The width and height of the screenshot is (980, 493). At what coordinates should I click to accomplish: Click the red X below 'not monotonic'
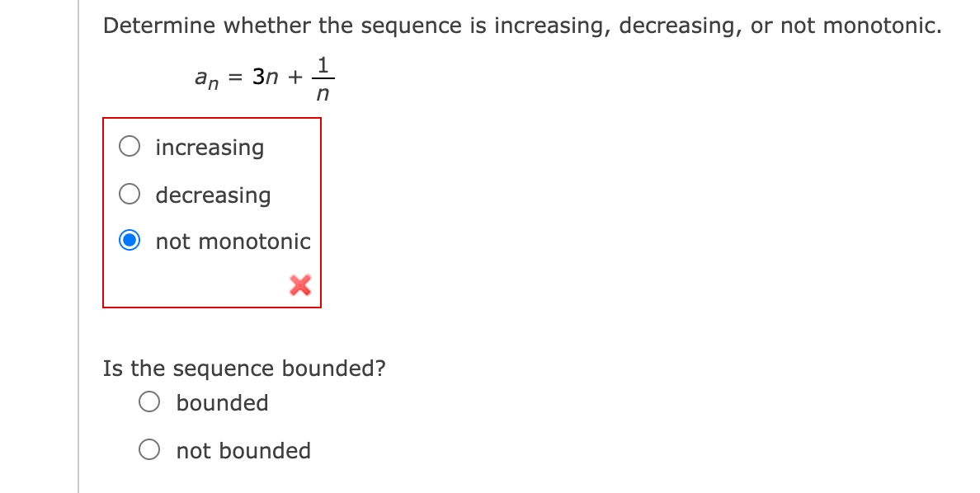click(x=299, y=285)
